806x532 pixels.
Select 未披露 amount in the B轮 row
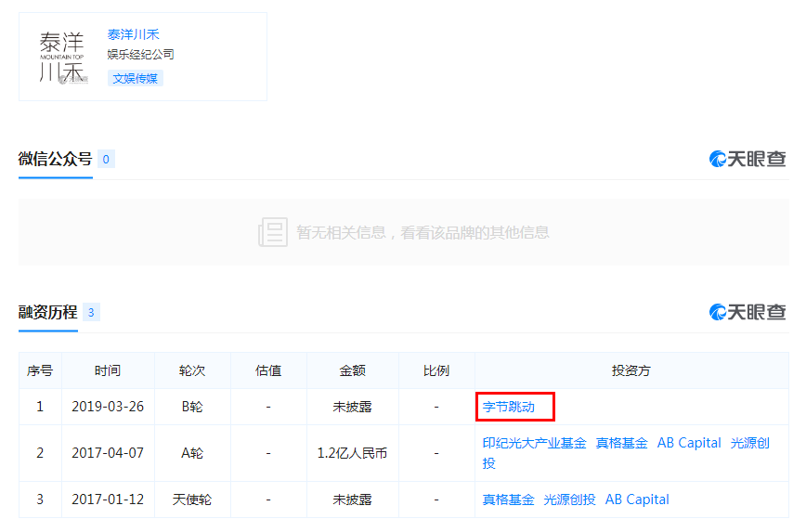352,407
